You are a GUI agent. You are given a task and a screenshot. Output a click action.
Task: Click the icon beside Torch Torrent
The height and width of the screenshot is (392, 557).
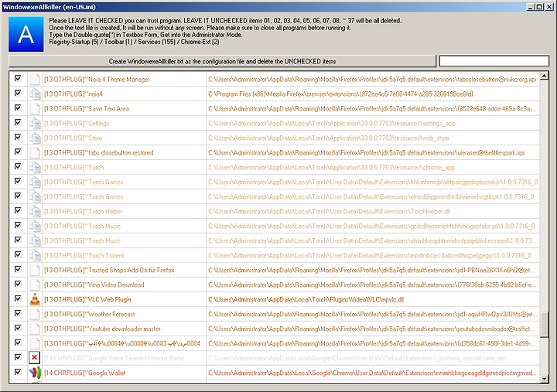point(35,255)
